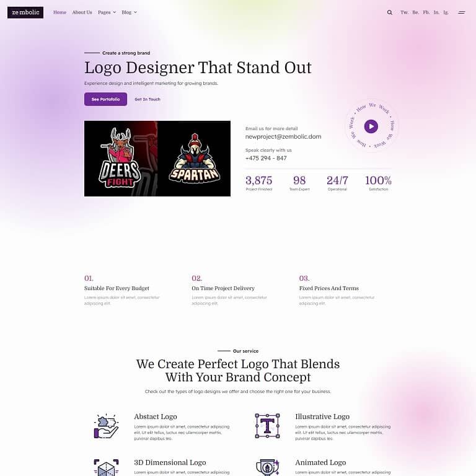The image size is (476, 476).
Task: Open the Home menu item
Action: [59, 12]
